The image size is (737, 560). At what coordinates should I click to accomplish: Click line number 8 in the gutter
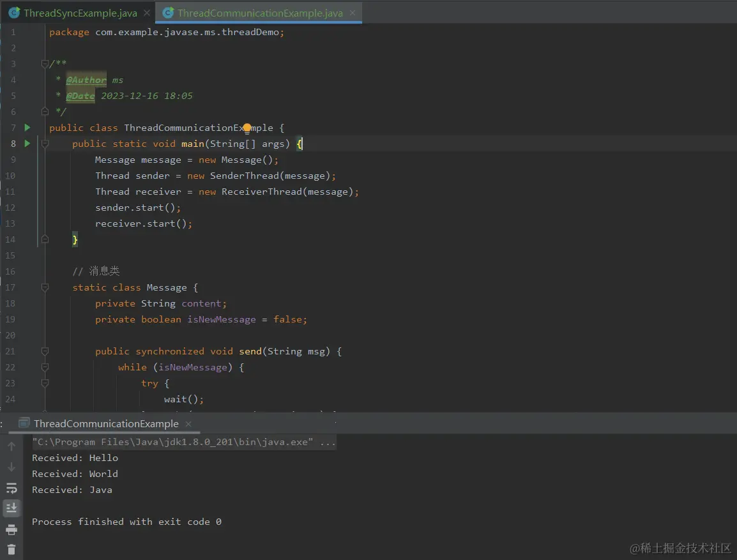coord(13,144)
